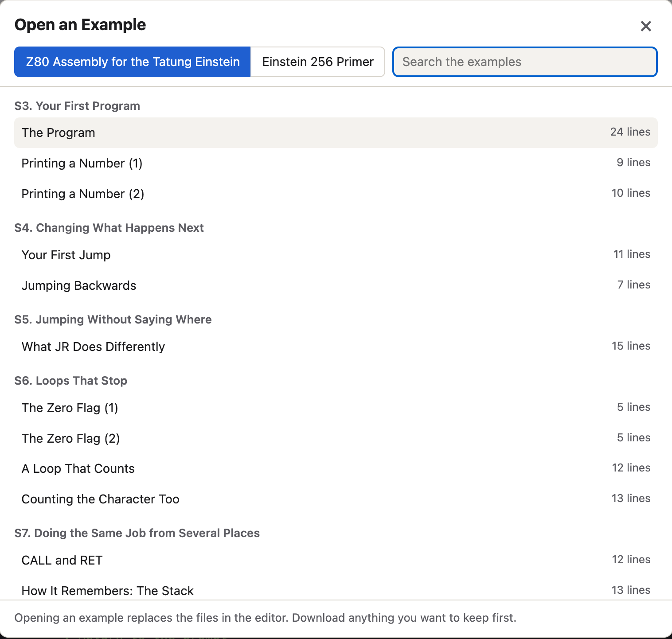Switch to Z80 Assembly for the Tatung Einstein tab
This screenshot has width=672, height=639.
click(x=133, y=62)
